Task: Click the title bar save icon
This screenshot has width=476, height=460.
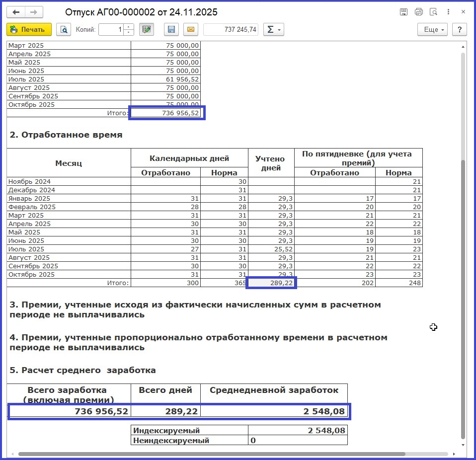Action: [x=404, y=12]
